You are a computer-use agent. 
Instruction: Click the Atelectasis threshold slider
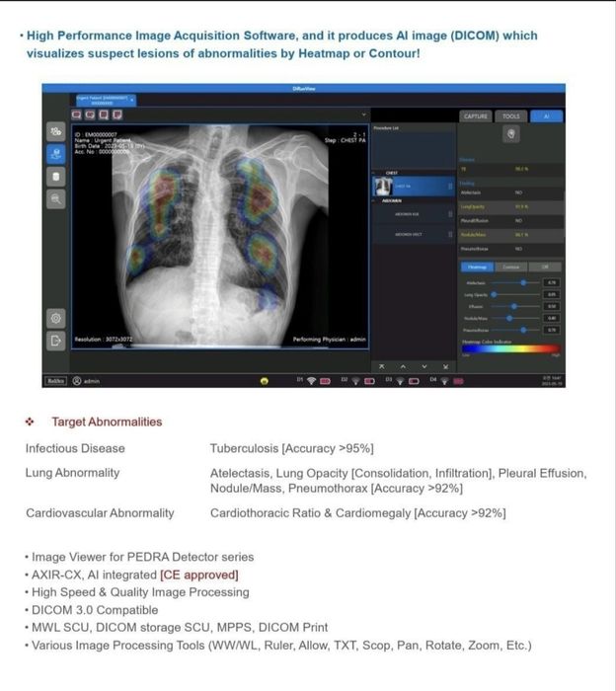coord(515,283)
